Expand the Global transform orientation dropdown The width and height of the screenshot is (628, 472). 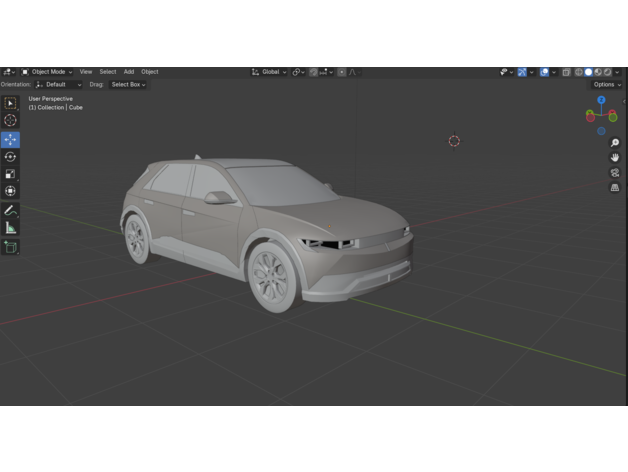(x=270, y=72)
